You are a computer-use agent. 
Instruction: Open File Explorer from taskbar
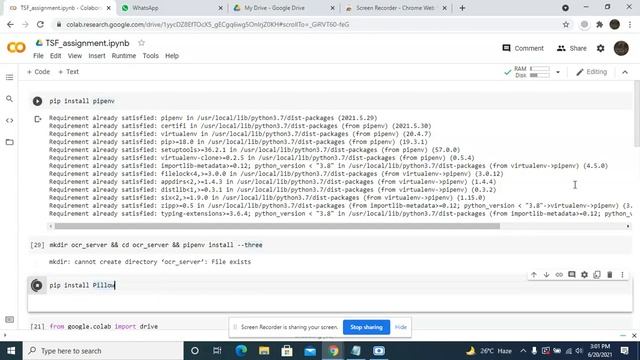(x=264, y=351)
